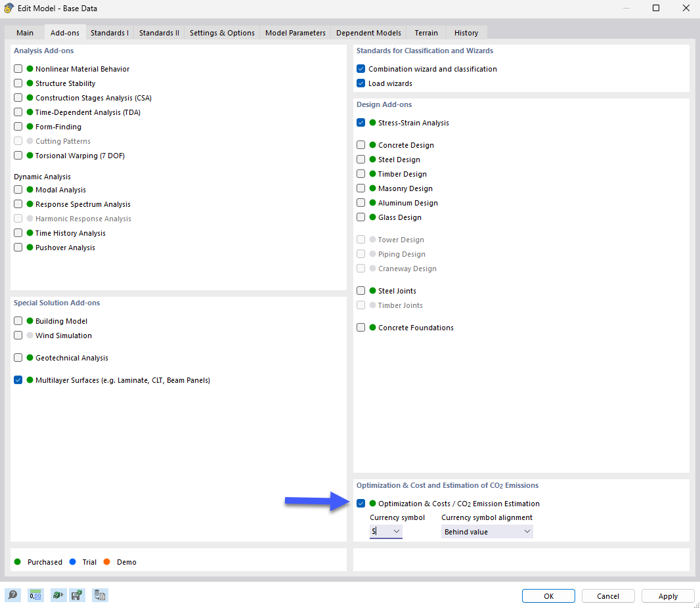The image size is (700, 608).
Task: Click green status dot beside Steel Joints
Action: tap(373, 291)
